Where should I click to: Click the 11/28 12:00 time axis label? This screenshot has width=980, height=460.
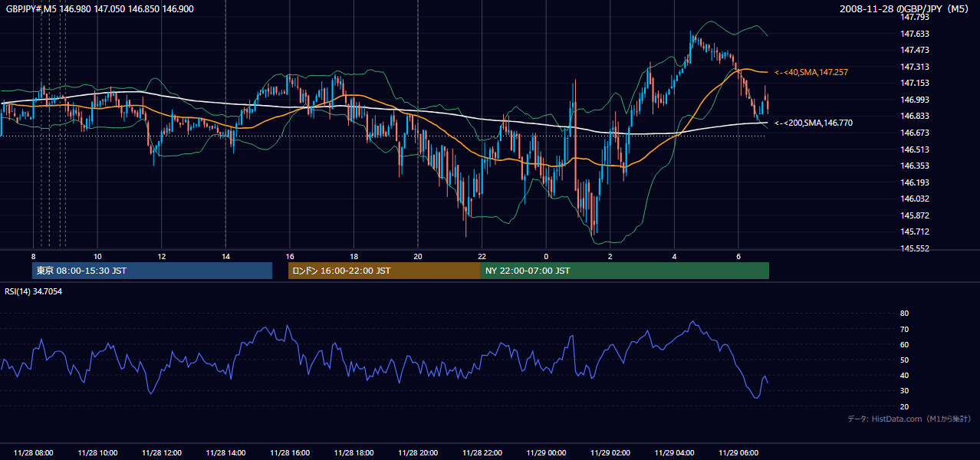click(x=162, y=453)
